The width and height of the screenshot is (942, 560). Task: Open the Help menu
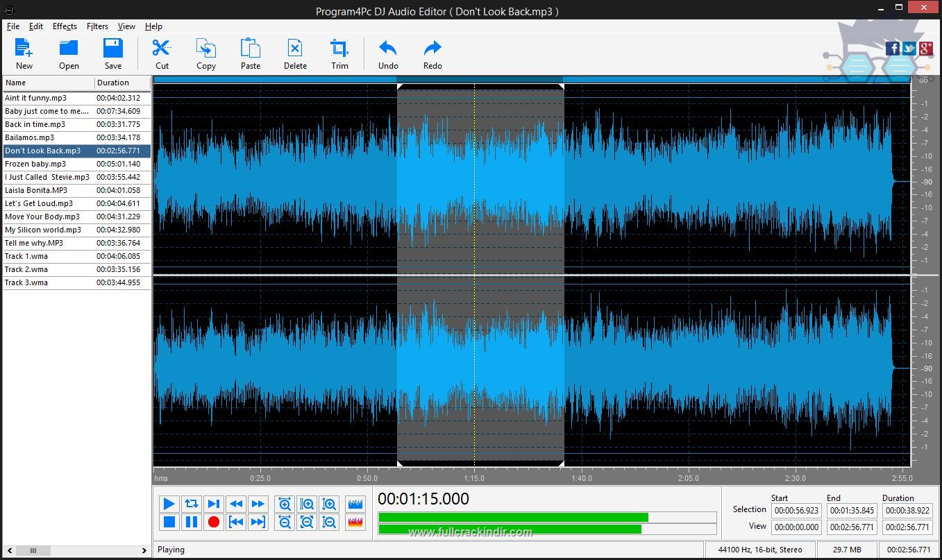153,26
